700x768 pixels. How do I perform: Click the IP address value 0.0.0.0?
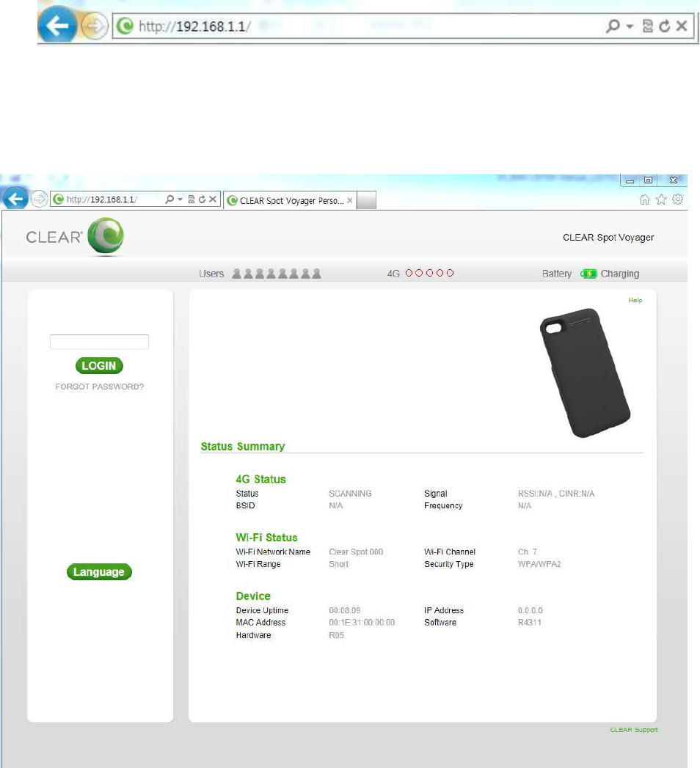click(531, 610)
